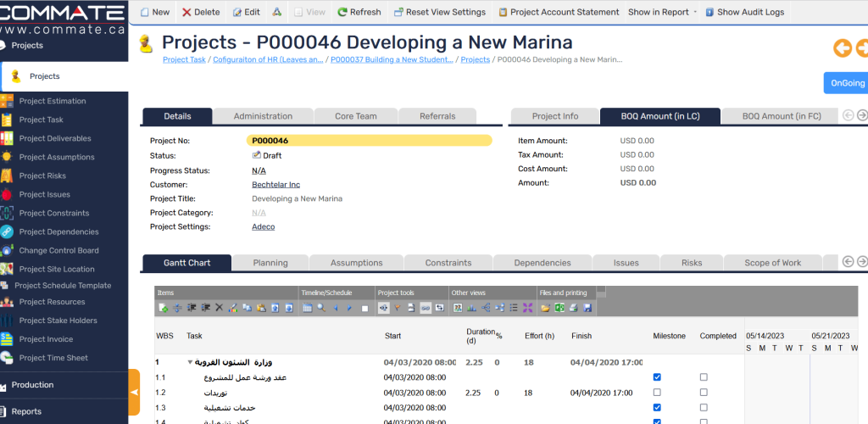Check Milestone checkbox for task 1.2
This screenshot has height=424, width=868.
click(x=657, y=393)
